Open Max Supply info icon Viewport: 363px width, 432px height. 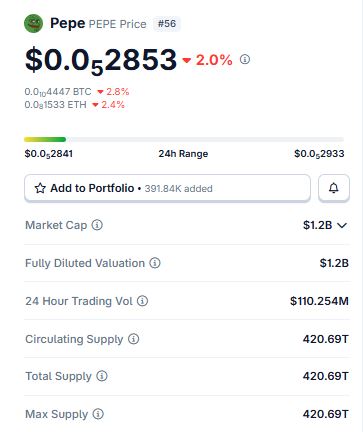click(x=98, y=414)
